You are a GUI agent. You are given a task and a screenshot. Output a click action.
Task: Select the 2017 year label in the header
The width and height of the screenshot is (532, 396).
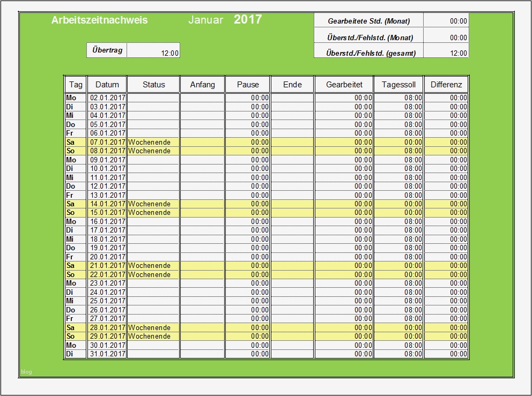(247, 20)
